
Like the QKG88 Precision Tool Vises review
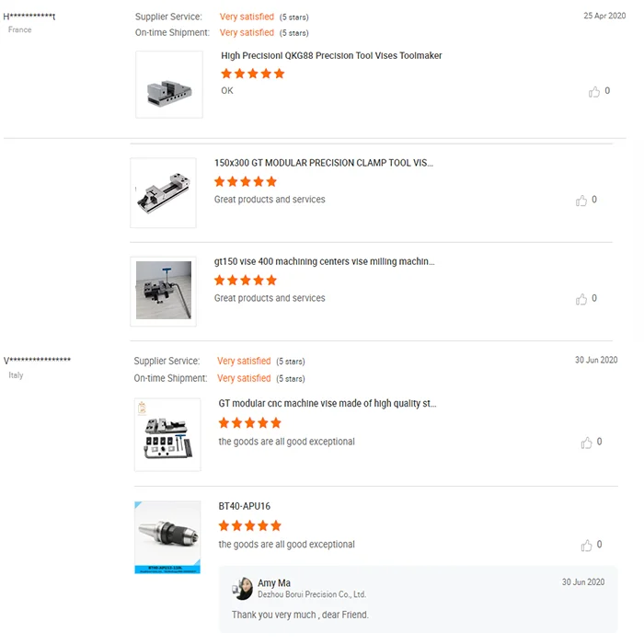click(x=594, y=92)
